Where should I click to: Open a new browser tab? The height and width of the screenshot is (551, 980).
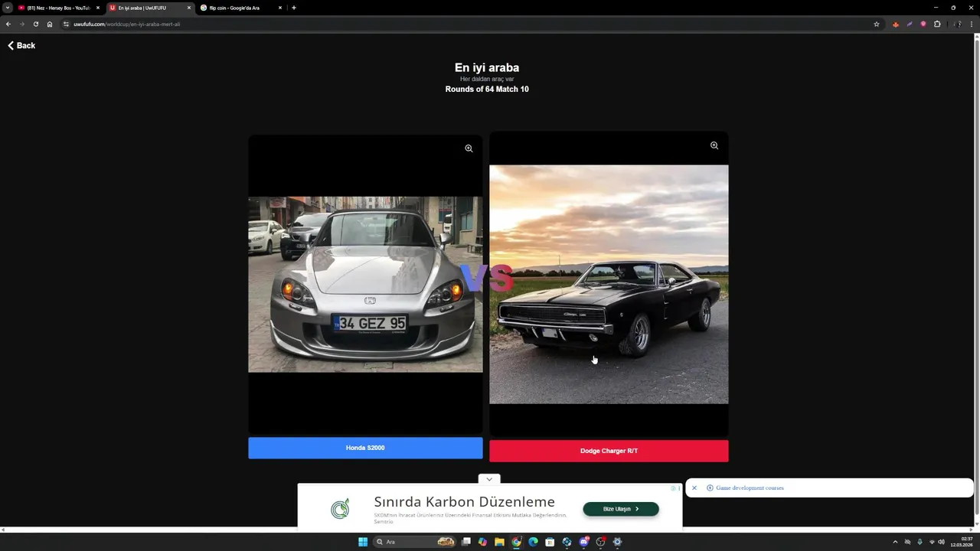294,8
